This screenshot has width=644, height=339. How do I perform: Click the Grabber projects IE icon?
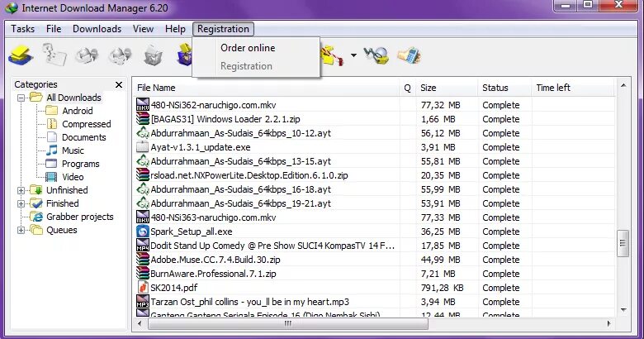click(x=36, y=217)
